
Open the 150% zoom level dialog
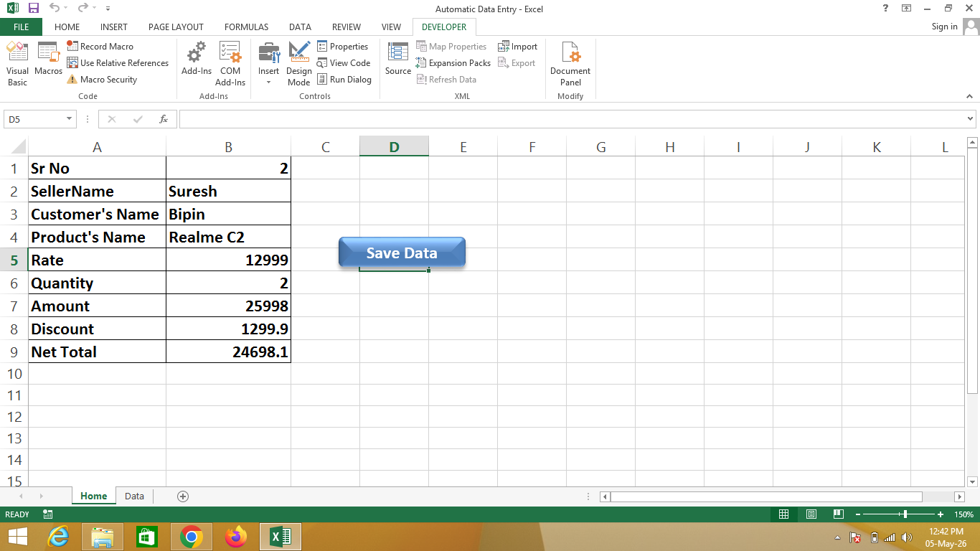[x=963, y=514]
